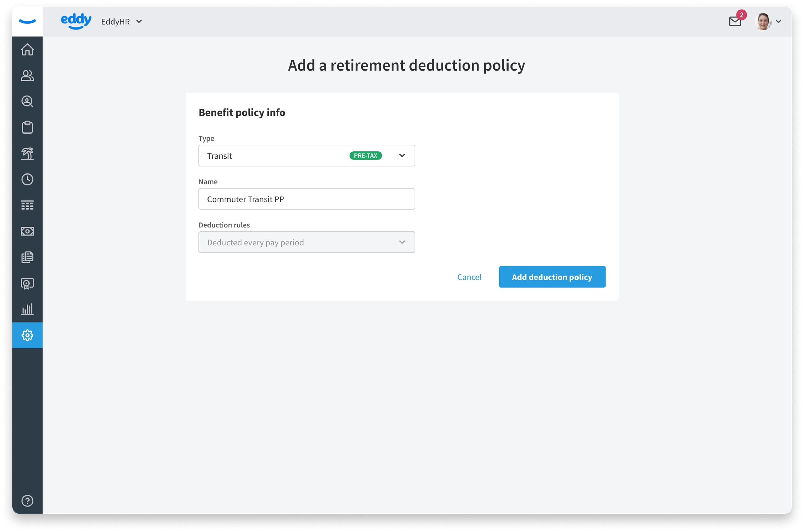The height and width of the screenshot is (532, 804).
Task: Open the Help question mark icon
Action: coord(27,501)
